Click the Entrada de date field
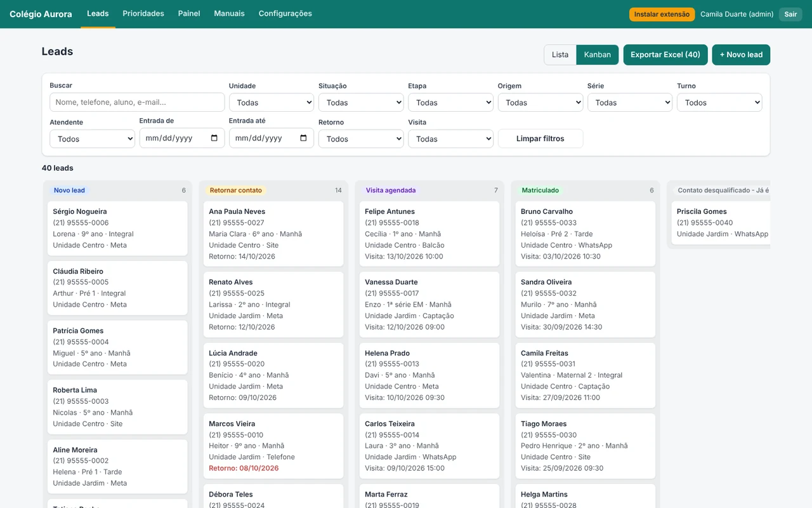Image resolution: width=812 pixels, height=508 pixels. pos(181,138)
